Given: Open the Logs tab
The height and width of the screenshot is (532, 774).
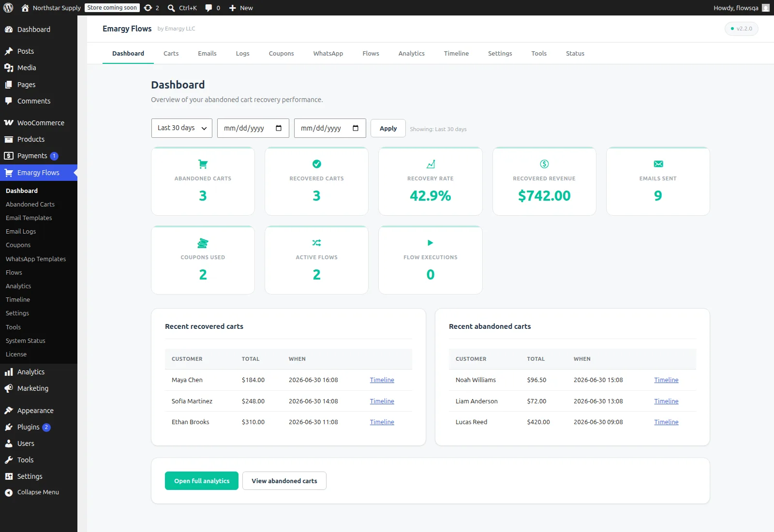Looking at the screenshot, I should tap(243, 53).
